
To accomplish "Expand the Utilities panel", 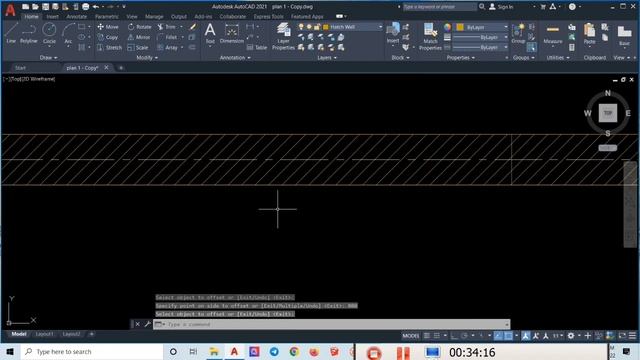I will 558,58.
